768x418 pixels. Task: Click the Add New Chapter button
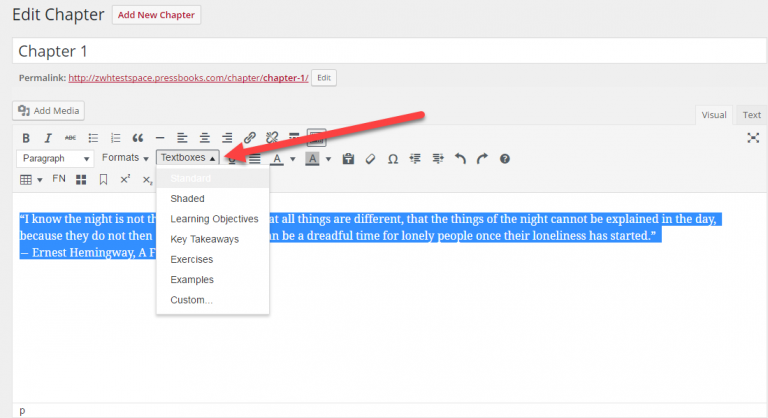coord(155,15)
